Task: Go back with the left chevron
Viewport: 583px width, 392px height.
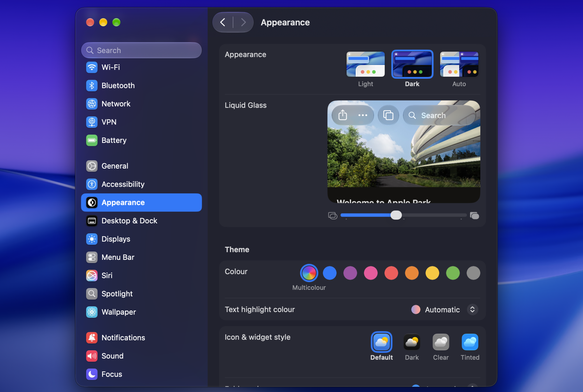Action: point(223,22)
